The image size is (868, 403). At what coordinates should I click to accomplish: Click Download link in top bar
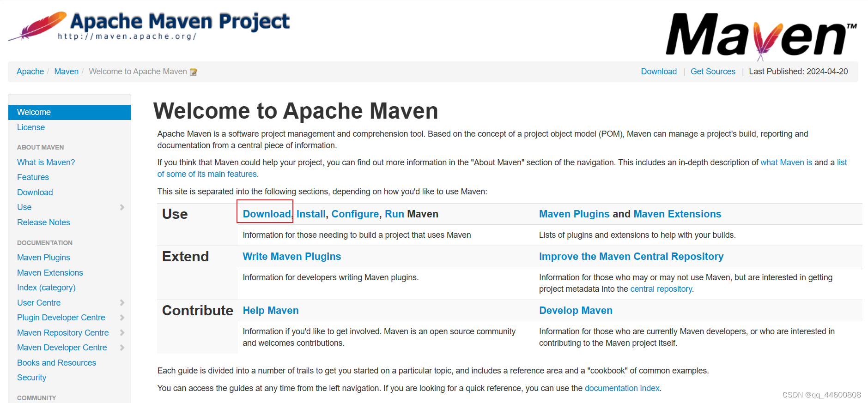(x=659, y=72)
